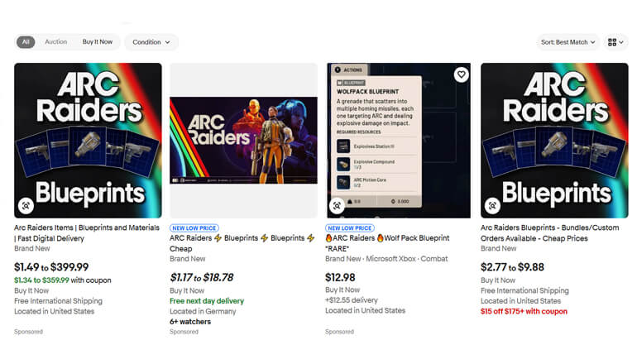The height and width of the screenshot is (364, 637).
Task: Open Wolf Pack Blueprint RARE listing title
Action: pyautogui.click(x=387, y=242)
